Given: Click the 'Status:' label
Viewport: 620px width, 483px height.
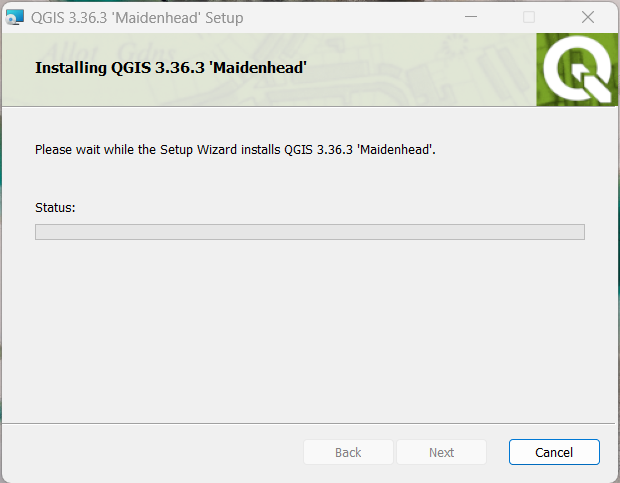Looking at the screenshot, I should point(55,208).
